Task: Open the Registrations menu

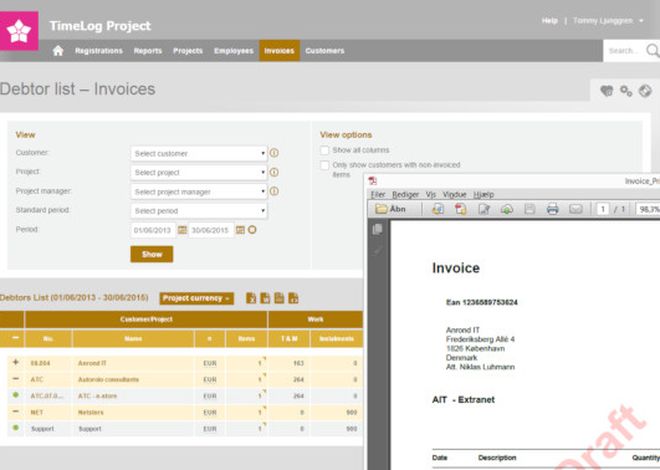Action: [x=99, y=51]
